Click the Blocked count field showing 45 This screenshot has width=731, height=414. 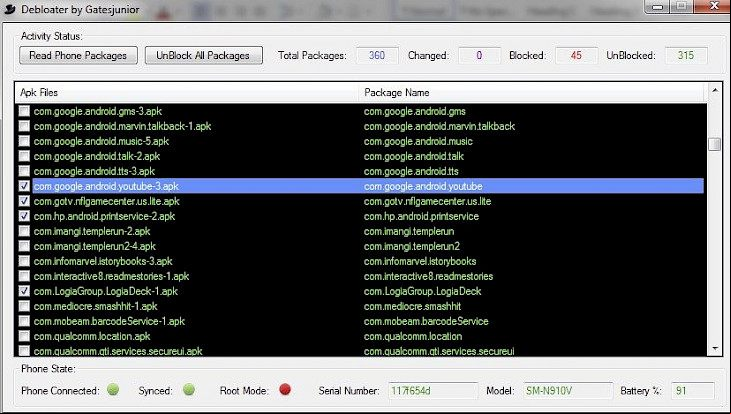pos(576,55)
